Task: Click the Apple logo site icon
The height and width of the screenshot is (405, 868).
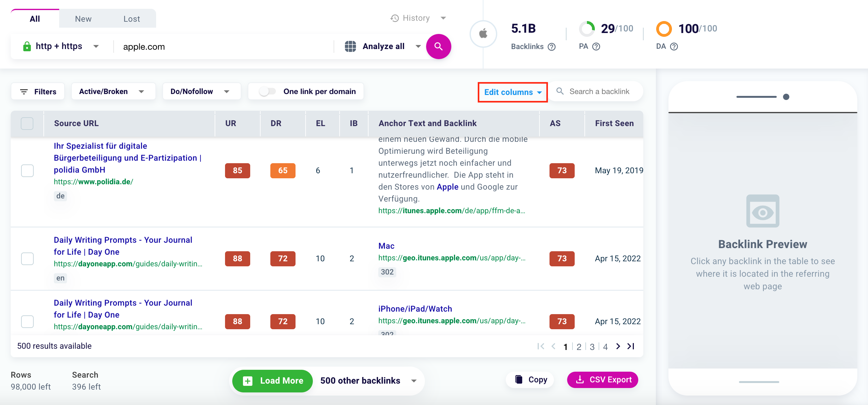Action: click(x=483, y=34)
